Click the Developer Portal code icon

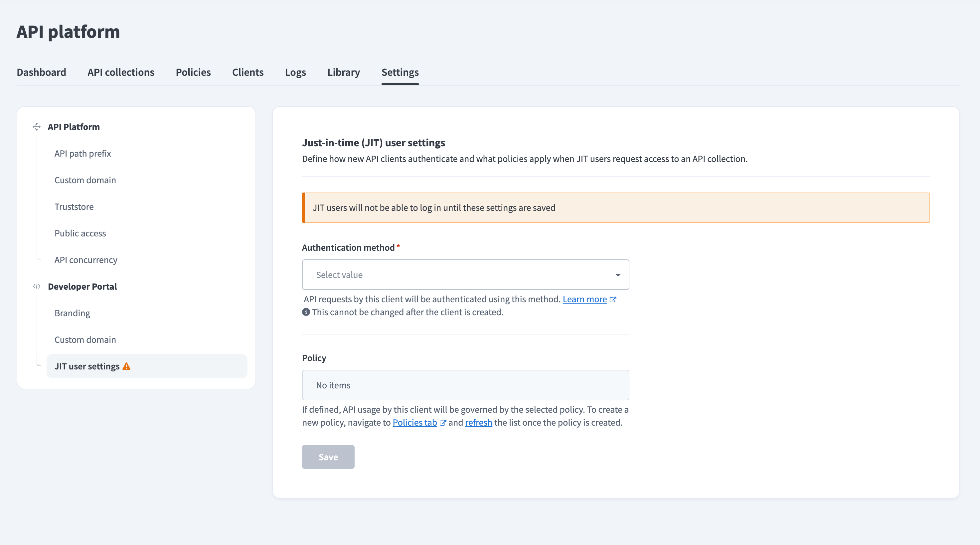(37, 286)
